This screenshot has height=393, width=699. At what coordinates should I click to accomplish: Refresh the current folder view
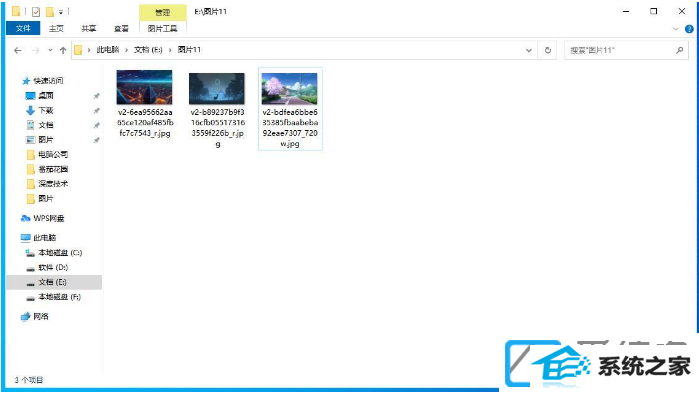coord(548,50)
